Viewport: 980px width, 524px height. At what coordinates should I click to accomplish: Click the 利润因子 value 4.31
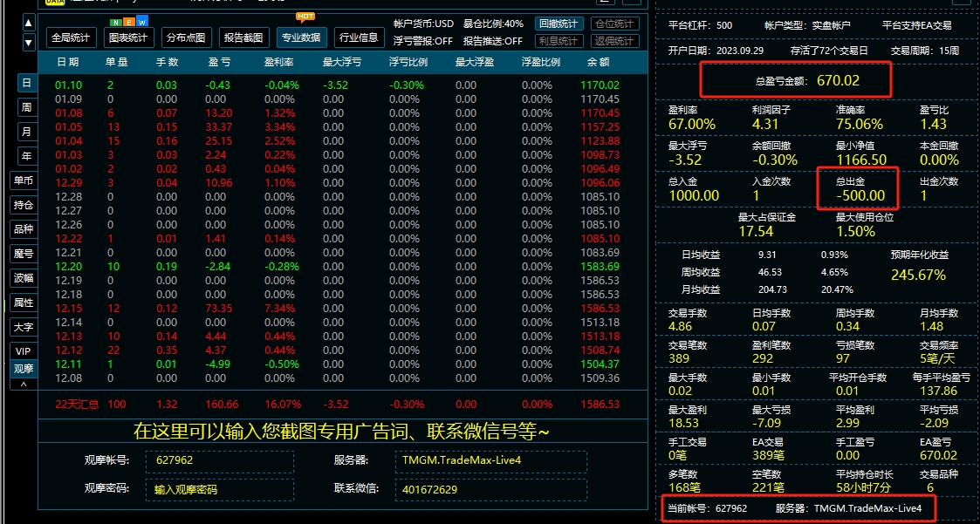point(765,124)
